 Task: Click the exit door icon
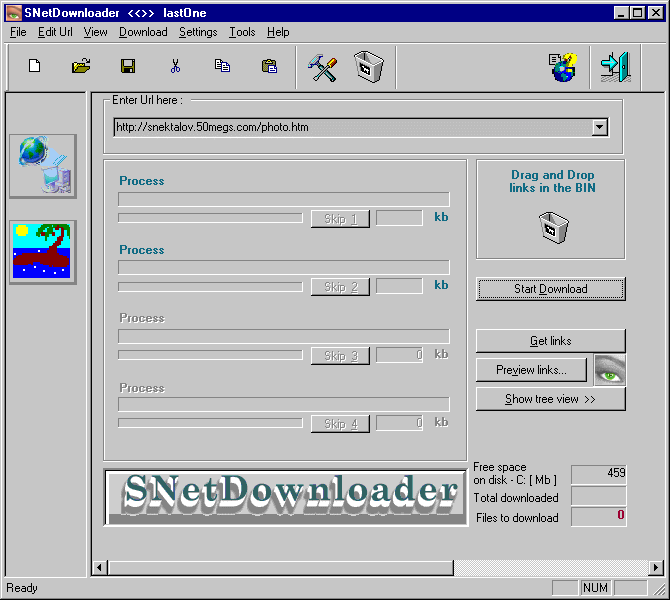pyautogui.click(x=616, y=67)
